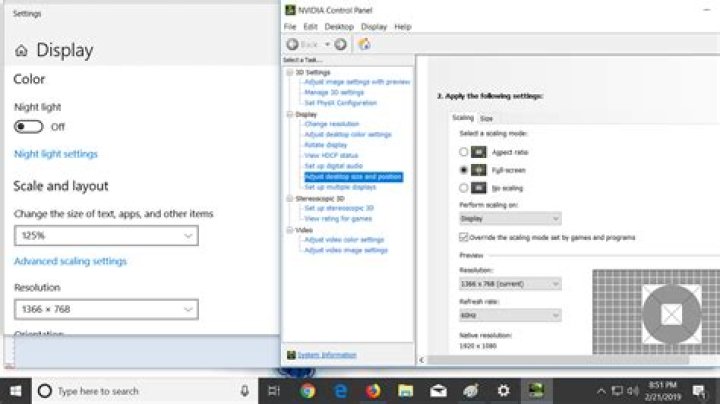Image resolution: width=720 pixels, height=404 pixels.
Task: Select the No scaling radio button
Action: click(x=463, y=188)
